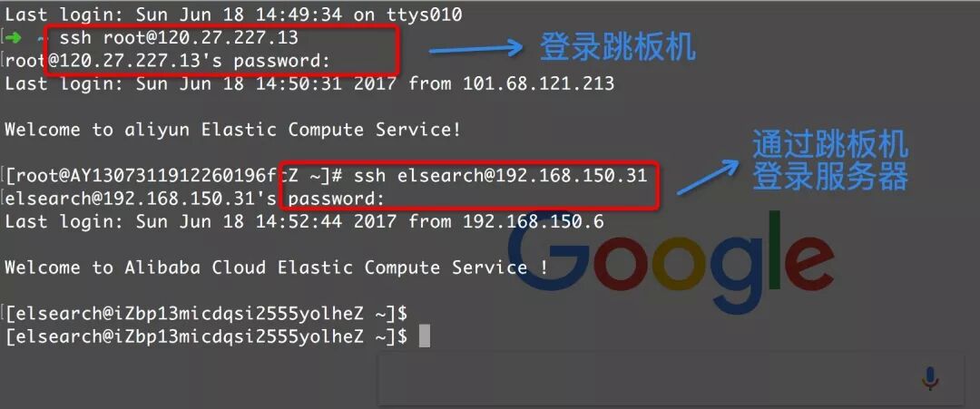
Task: Click the first elsearch@iZbp13micdqsi2555yolheZ prompt line
Action: 206,313
